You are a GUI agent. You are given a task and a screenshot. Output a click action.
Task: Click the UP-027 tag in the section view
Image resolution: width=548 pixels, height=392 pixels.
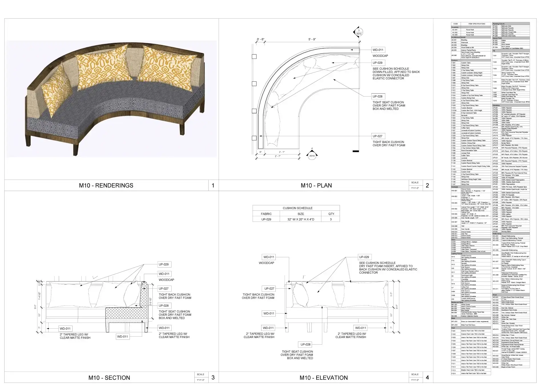click(x=164, y=289)
